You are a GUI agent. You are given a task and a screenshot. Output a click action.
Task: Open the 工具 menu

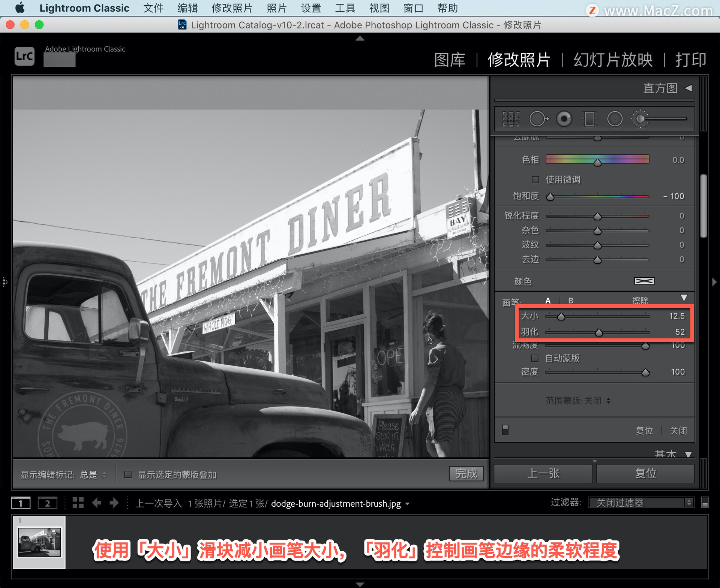point(345,8)
